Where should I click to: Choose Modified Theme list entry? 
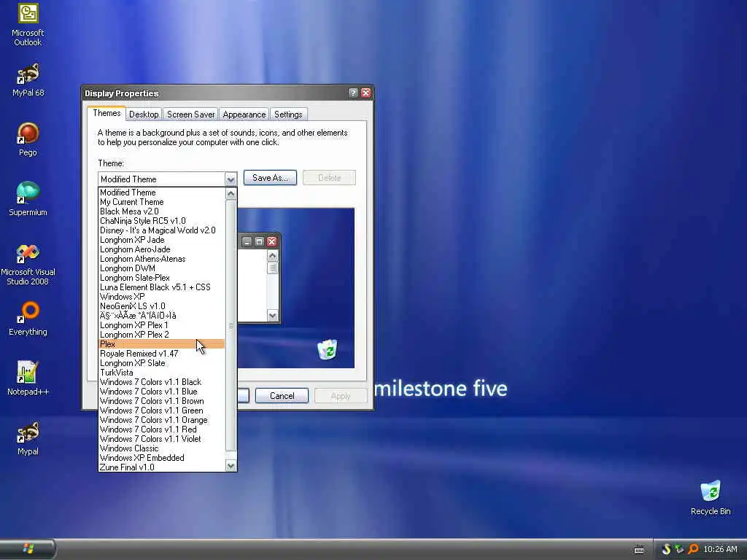point(161,192)
